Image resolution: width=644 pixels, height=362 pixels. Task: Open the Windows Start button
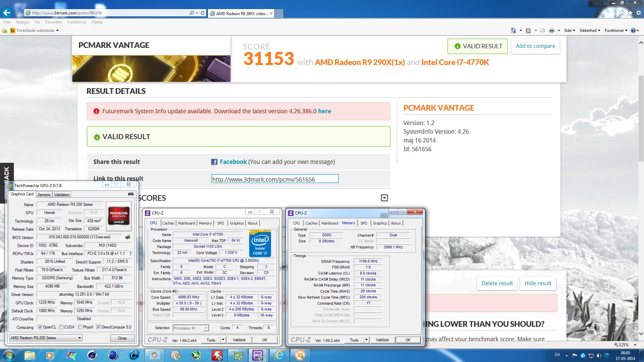point(8,355)
